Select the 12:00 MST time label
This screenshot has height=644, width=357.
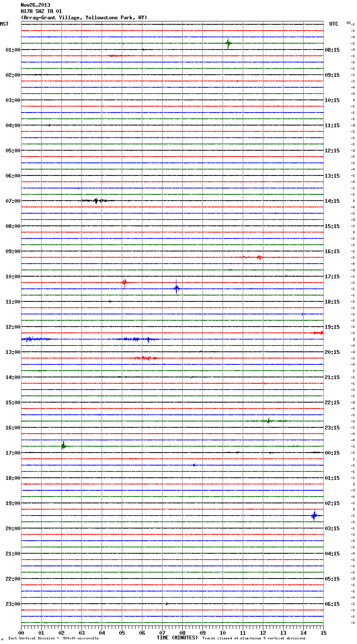coord(13,327)
